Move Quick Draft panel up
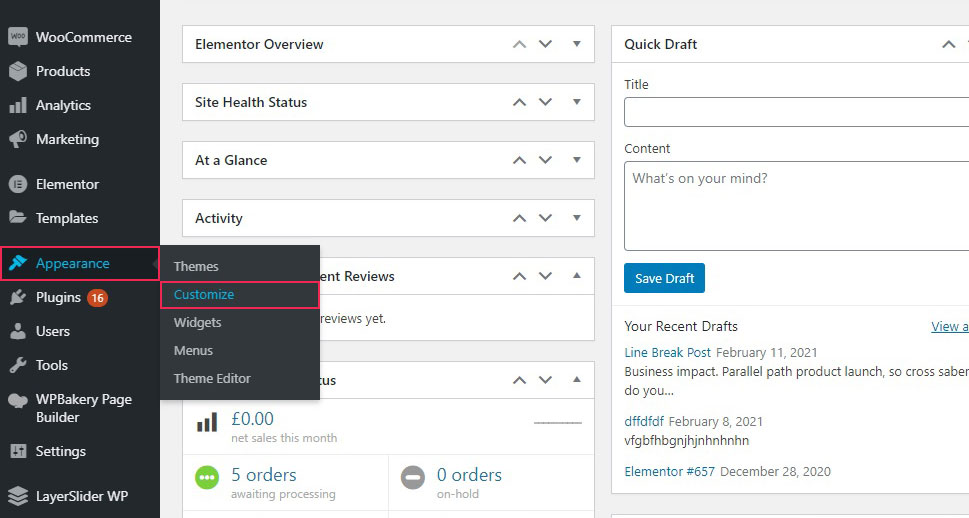 [949, 45]
